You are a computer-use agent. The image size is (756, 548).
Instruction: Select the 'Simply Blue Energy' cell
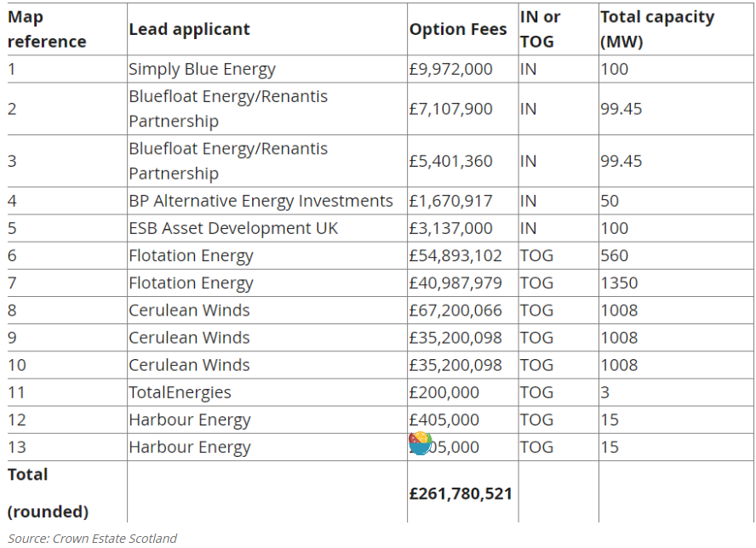[202, 70]
